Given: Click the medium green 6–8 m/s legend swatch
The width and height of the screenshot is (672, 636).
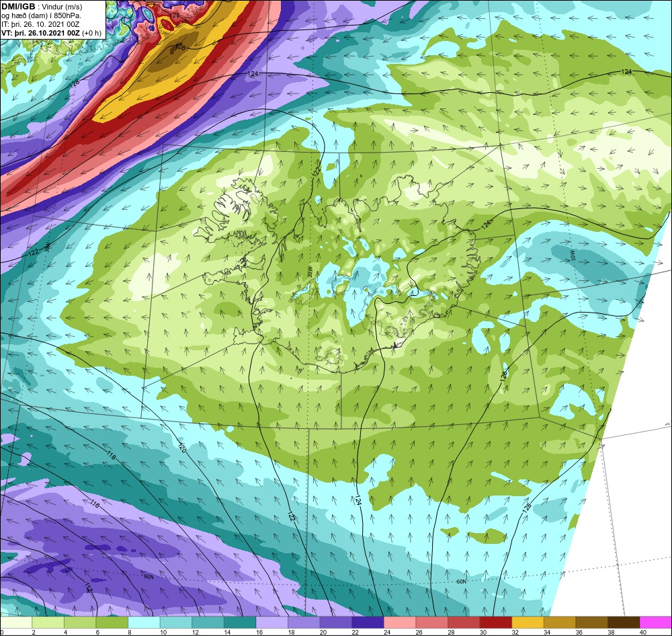Looking at the screenshot, I should click(x=112, y=623).
